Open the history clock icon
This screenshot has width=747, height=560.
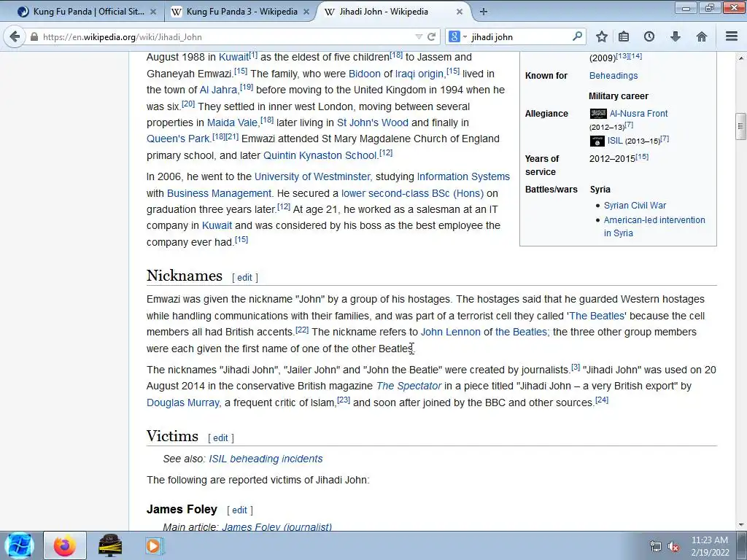[x=649, y=36]
